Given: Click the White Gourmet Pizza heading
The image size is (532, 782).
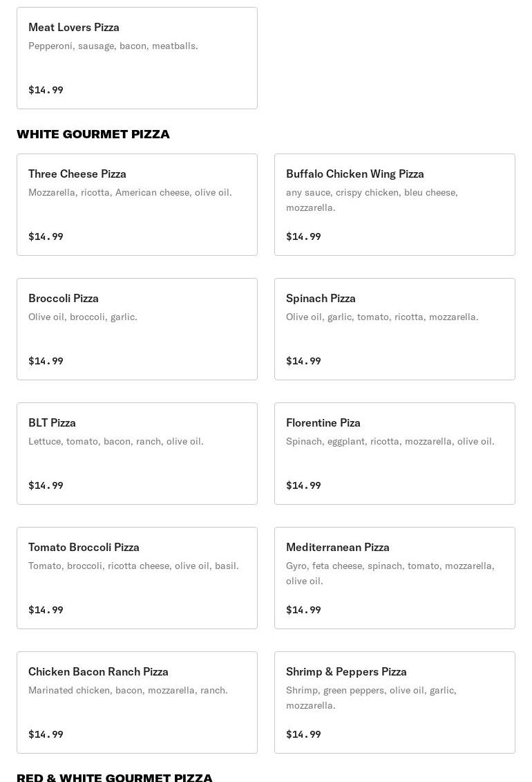Looking at the screenshot, I should pyautogui.click(x=93, y=134).
